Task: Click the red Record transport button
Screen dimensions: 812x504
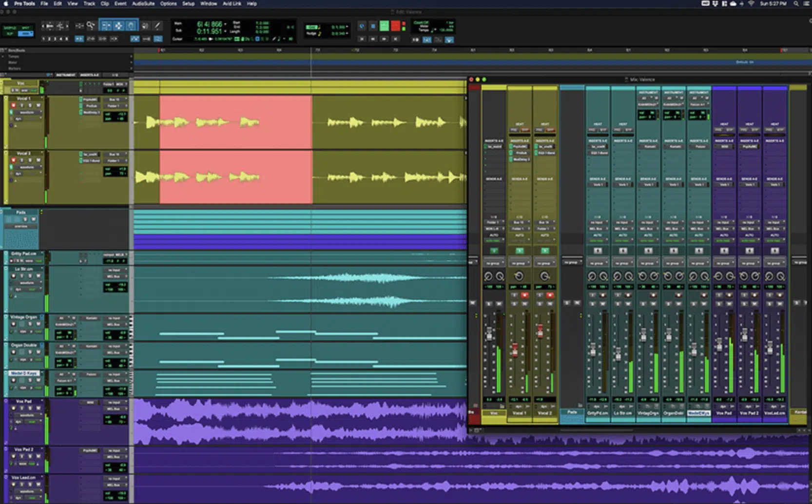Action: (395, 26)
